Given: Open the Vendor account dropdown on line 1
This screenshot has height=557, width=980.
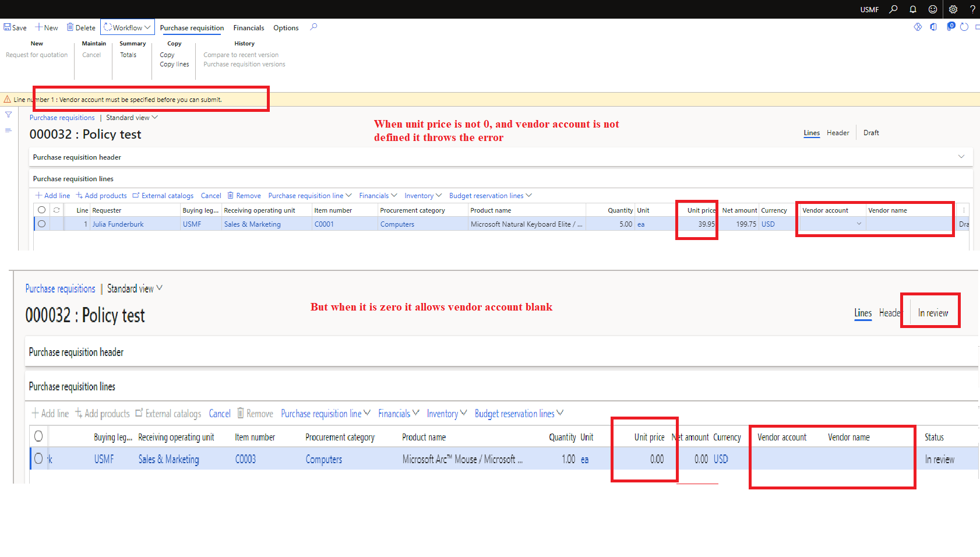Looking at the screenshot, I should click(858, 224).
